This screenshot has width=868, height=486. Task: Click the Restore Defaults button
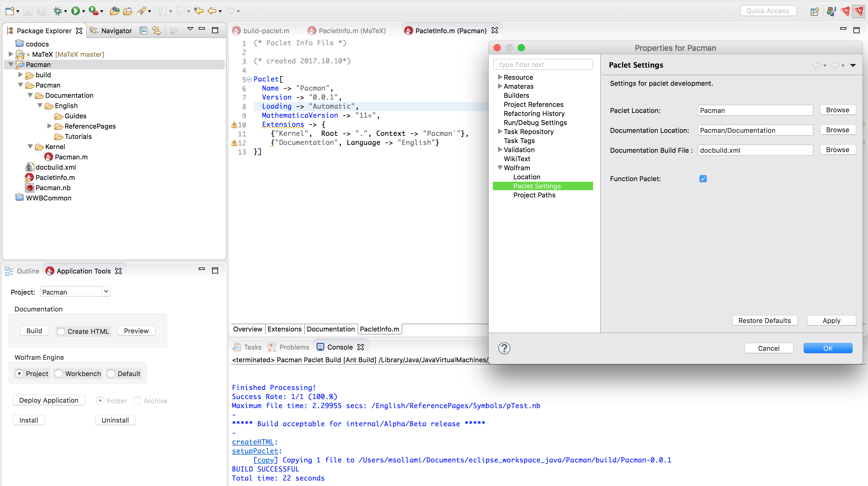pos(764,320)
